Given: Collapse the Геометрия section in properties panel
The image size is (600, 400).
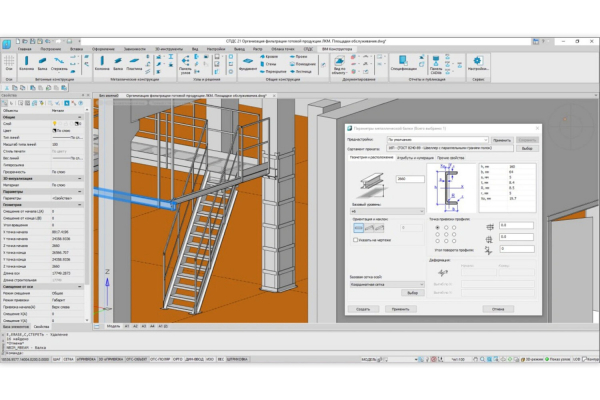Looking at the screenshot, I should [x=80, y=205].
